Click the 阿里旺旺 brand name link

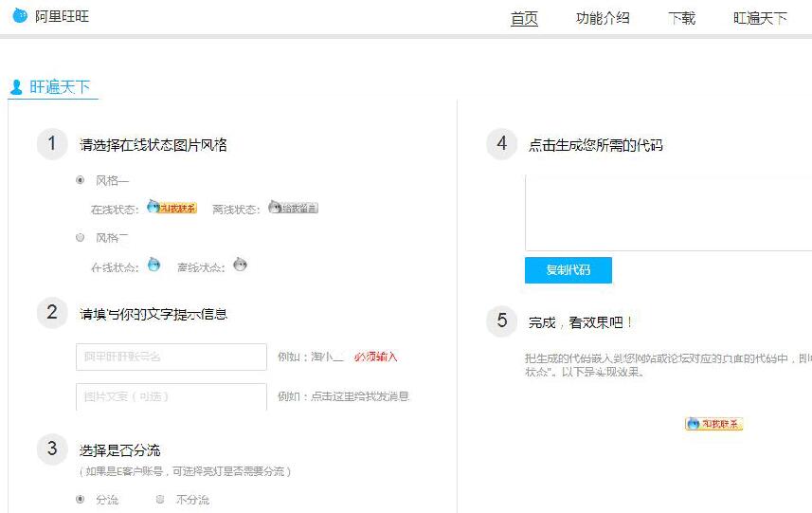coord(63,16)
